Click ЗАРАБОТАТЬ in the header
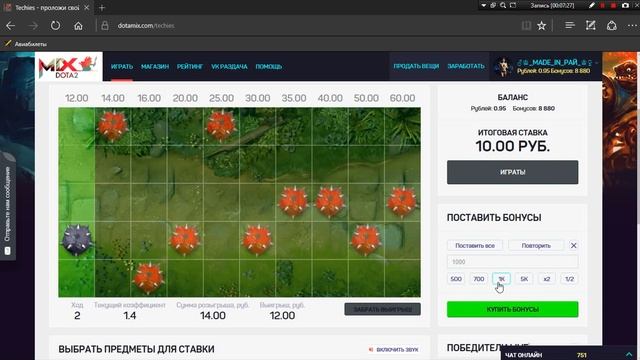Screen dimensions: 640x360 [466, 66]
